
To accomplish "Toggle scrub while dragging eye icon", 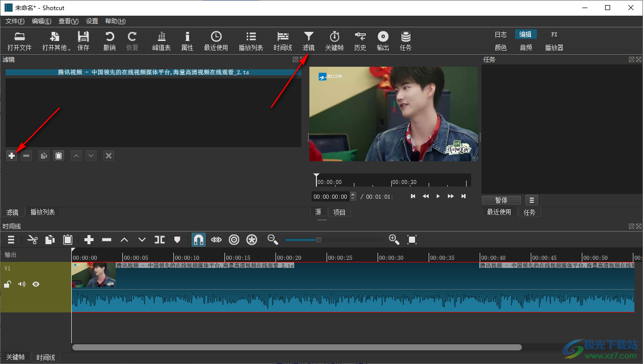I will [x=216, y=240].
